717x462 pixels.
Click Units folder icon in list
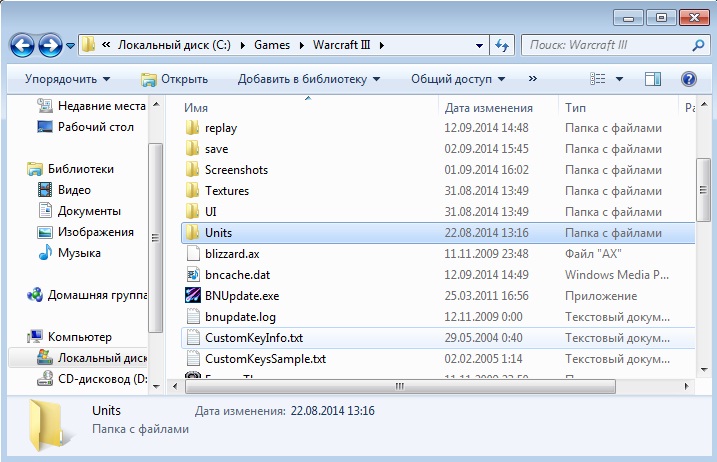193,233
